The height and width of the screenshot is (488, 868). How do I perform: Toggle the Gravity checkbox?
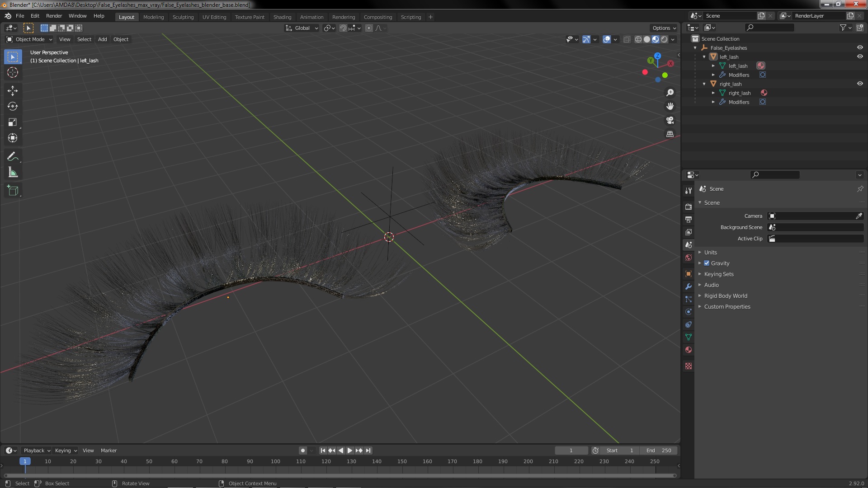tap(707, 263)
